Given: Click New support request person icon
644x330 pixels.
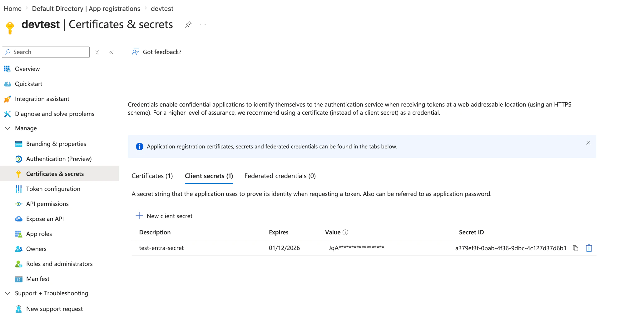Looking at the screenshot, I should (19, 309).
